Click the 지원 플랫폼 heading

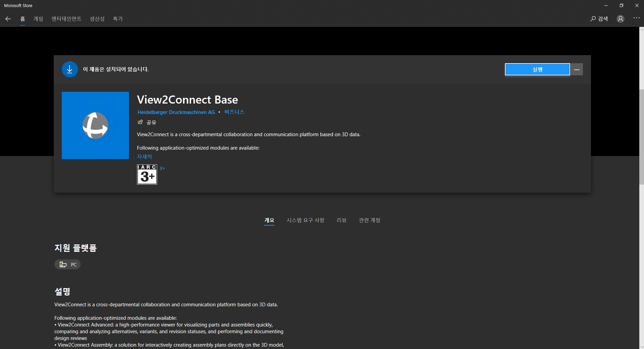[76, 248]
